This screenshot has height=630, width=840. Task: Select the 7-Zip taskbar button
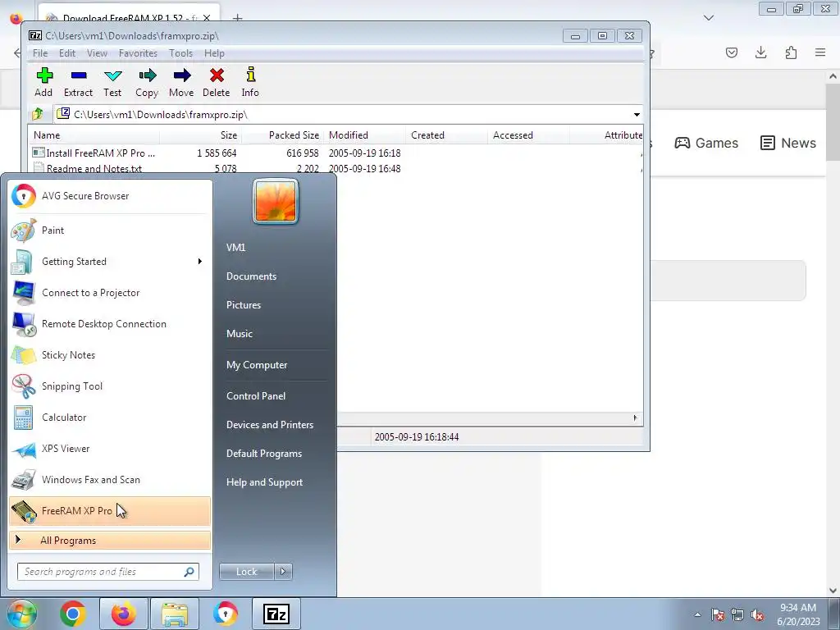coord(276,614)
